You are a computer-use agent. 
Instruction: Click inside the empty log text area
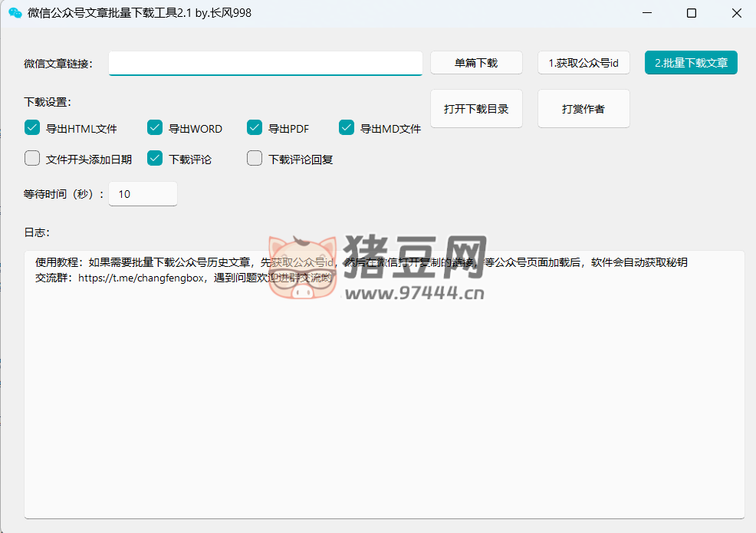coord(383,399)
